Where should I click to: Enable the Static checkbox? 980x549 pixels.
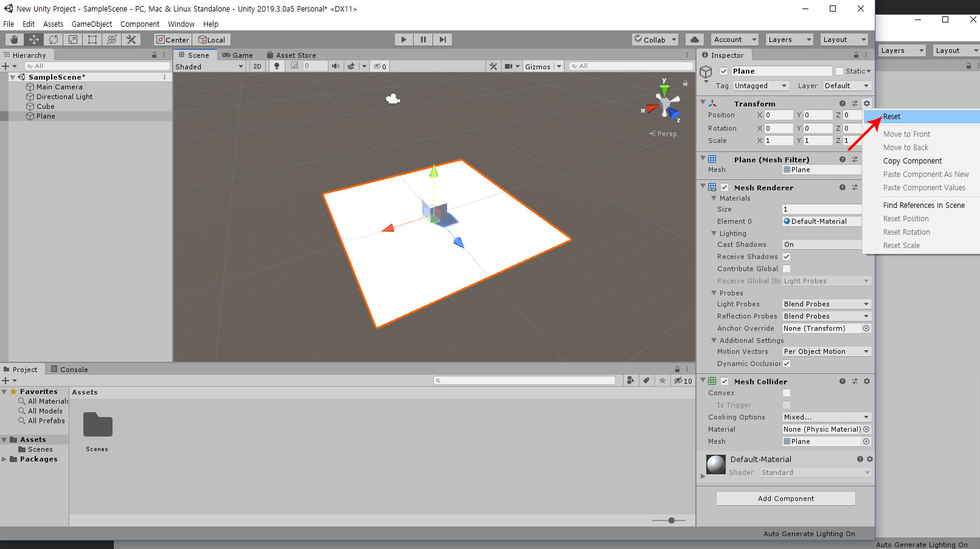[839, 71]
